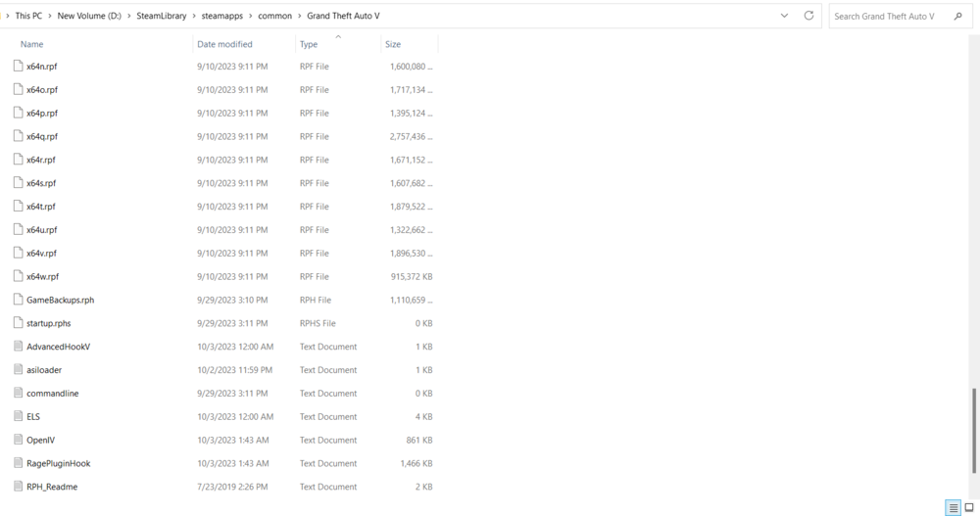Expand the chevron after common breadcrumb
This screenshot has width=980, height=516.
point(299,16)
